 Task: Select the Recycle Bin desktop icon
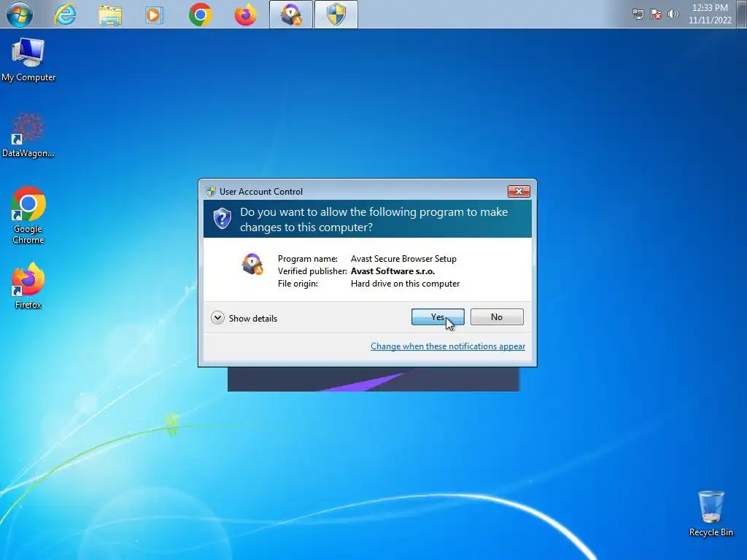[x=711, y=514]
